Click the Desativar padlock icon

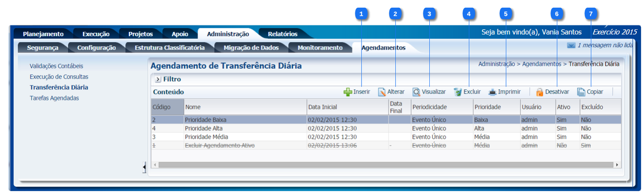[539, 92]
